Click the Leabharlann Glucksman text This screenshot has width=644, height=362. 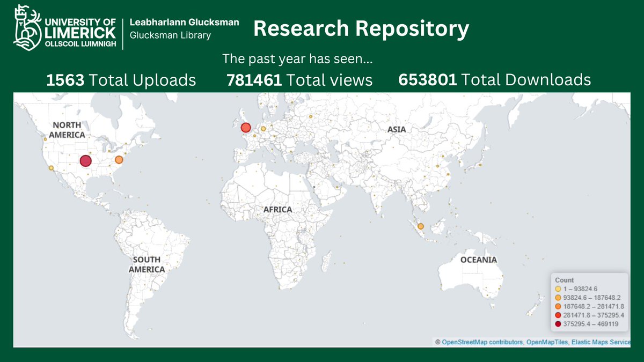pyautogui.click(x=185, y=23)
